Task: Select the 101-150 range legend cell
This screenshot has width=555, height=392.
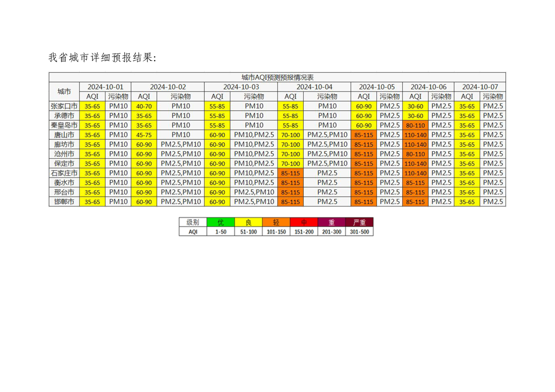Action: (x=276, y=231)
